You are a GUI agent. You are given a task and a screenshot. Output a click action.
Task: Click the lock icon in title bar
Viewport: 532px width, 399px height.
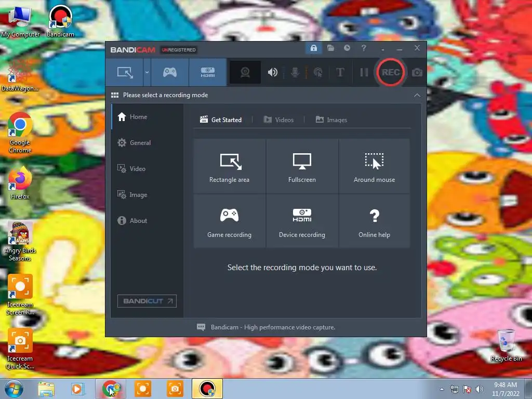point(313,48)
